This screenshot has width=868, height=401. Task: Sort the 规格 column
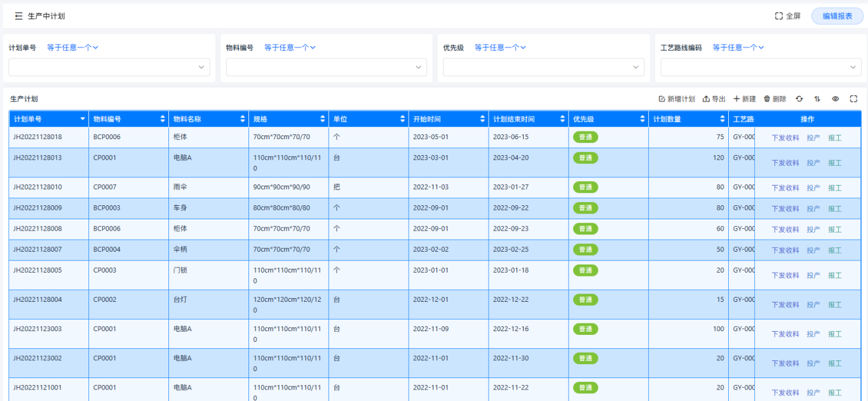click(323, 119)
